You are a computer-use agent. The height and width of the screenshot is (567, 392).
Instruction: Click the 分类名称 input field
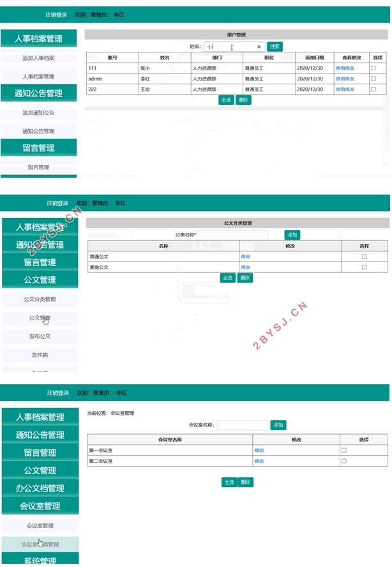pyautogui.click(x=232, y=235)
